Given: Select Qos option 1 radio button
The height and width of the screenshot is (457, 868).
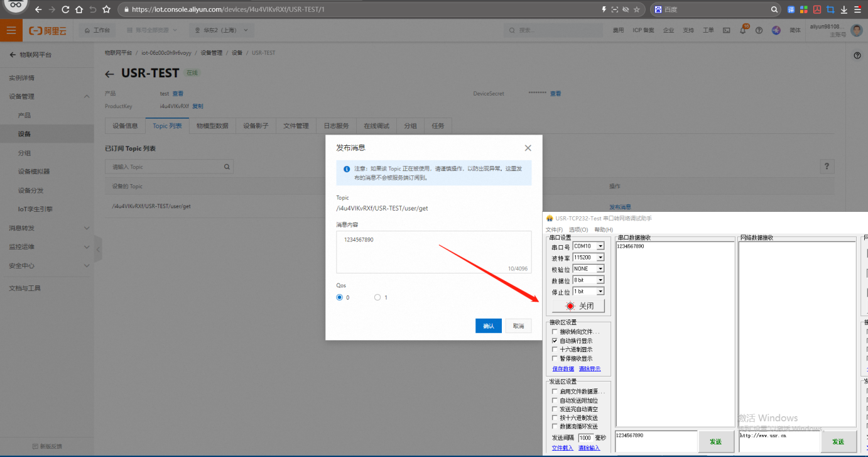Looking at the screenshot, I should 377,297.
